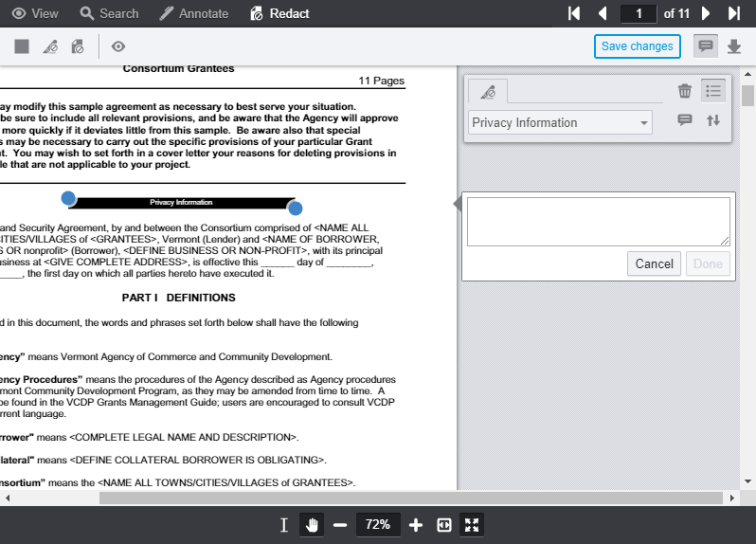Switch to the text select cursor tool
Image resolution: width=756 pixels, height=544 pixels.
[284, 525]
